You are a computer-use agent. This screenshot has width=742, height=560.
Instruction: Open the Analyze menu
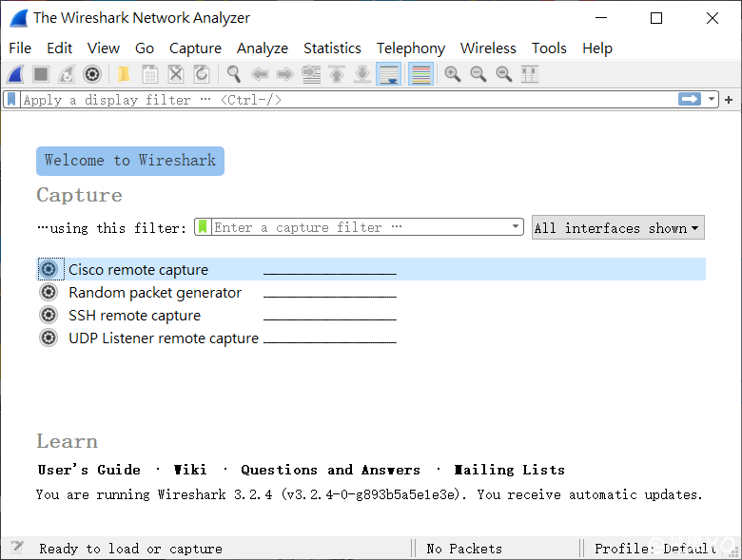pos(263,48)
